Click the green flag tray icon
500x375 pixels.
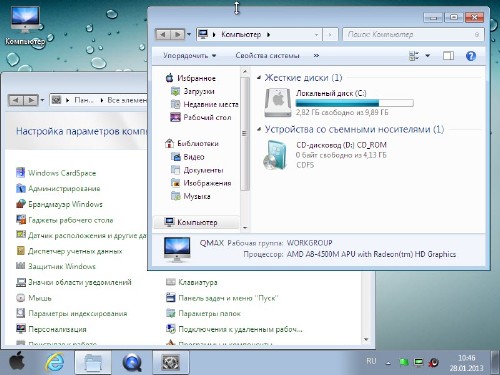point(404,362)
